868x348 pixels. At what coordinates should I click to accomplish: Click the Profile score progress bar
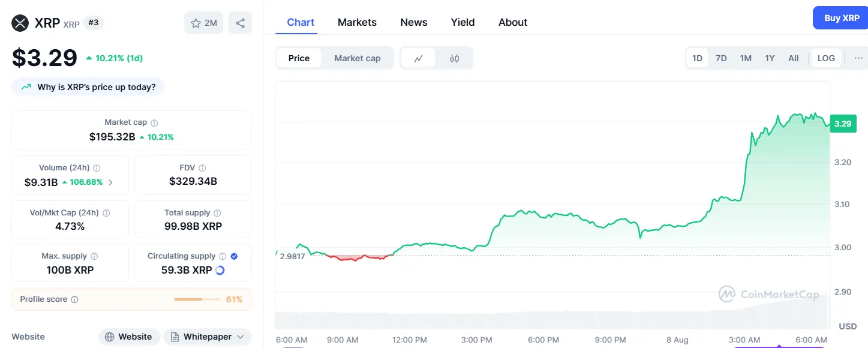(x=196, y=299)
